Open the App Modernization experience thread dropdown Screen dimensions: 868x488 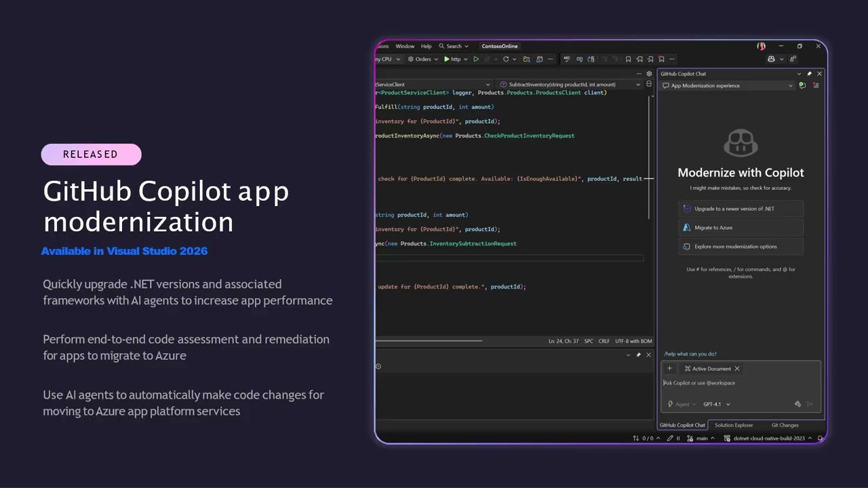728,85
